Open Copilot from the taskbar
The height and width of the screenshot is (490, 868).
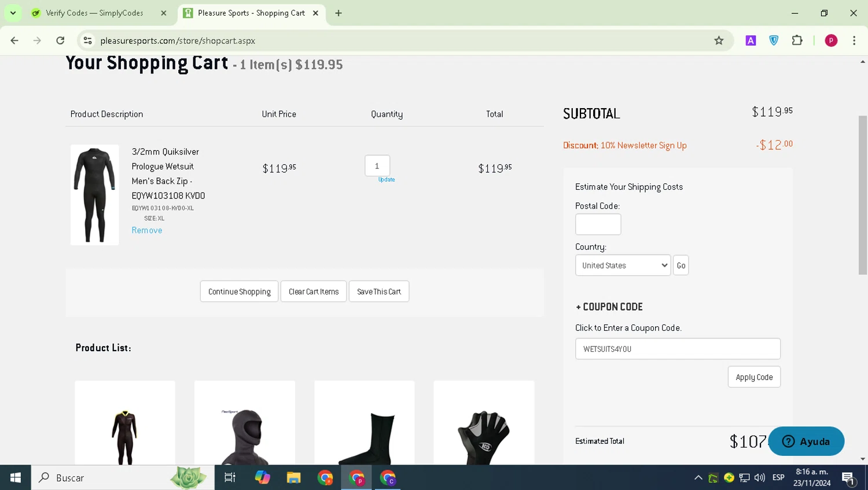point(262,478)
